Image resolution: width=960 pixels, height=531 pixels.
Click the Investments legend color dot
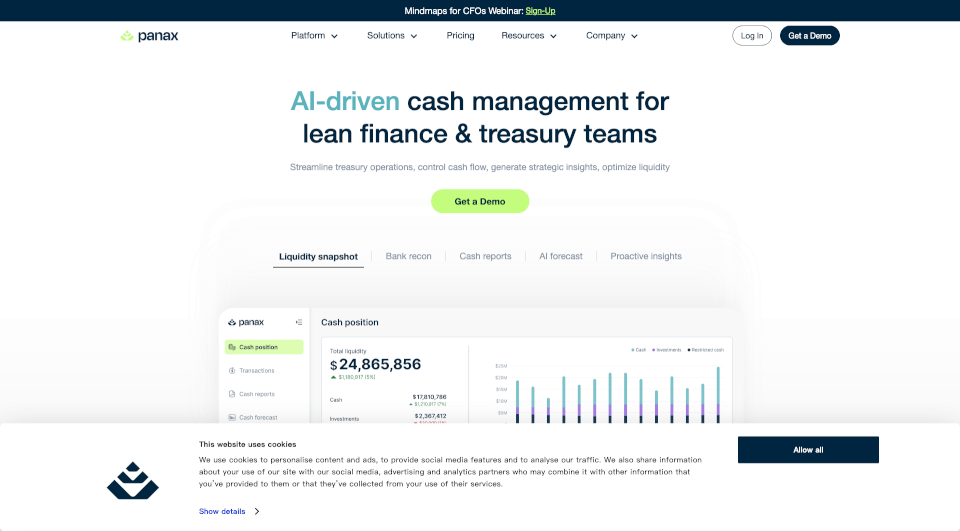pos(653,350)
